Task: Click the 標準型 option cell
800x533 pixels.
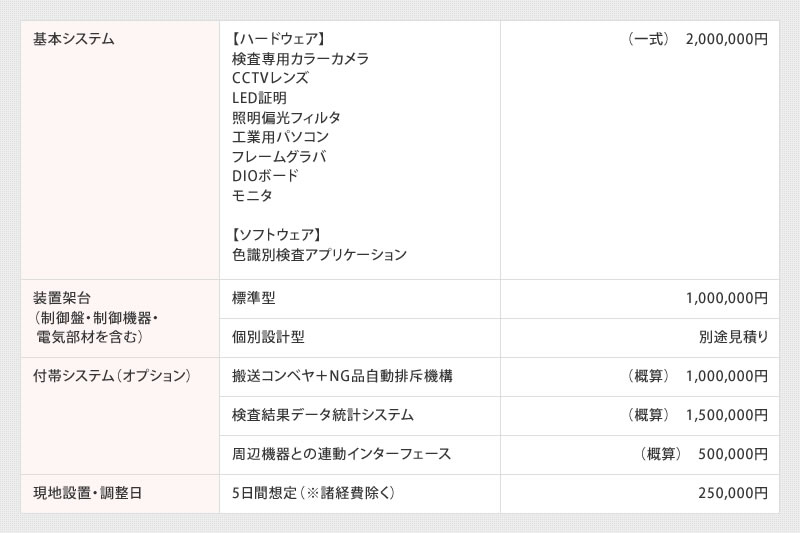Action: (360, 299)
